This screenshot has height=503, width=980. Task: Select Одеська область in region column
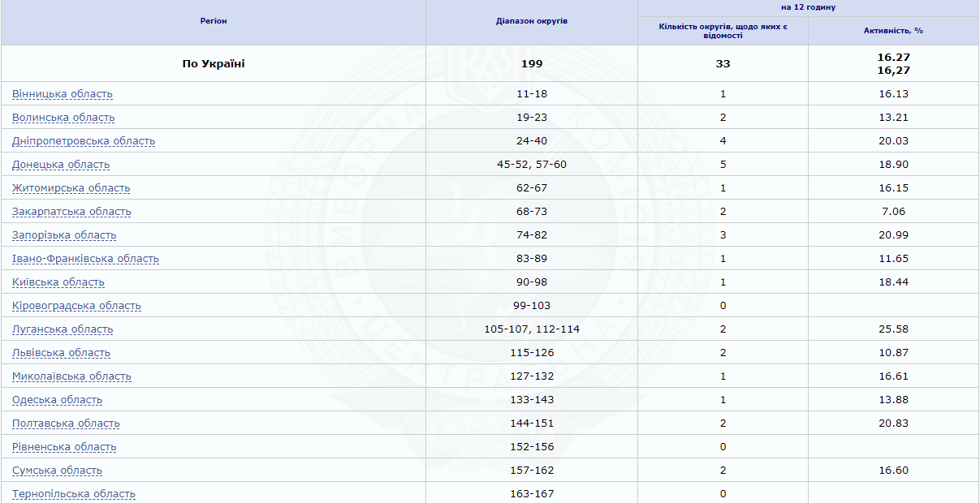(58, 400)
